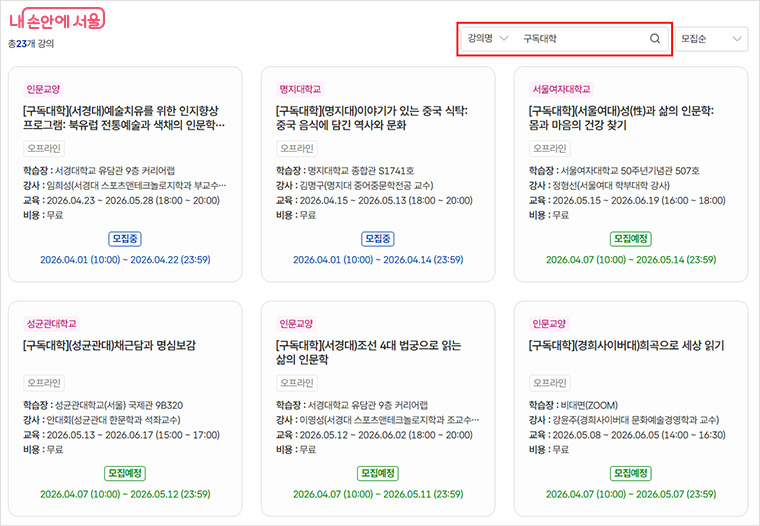Click the 서울여자대학교 category tag
The height and width of the screenshot is (526, 760).
561,89
